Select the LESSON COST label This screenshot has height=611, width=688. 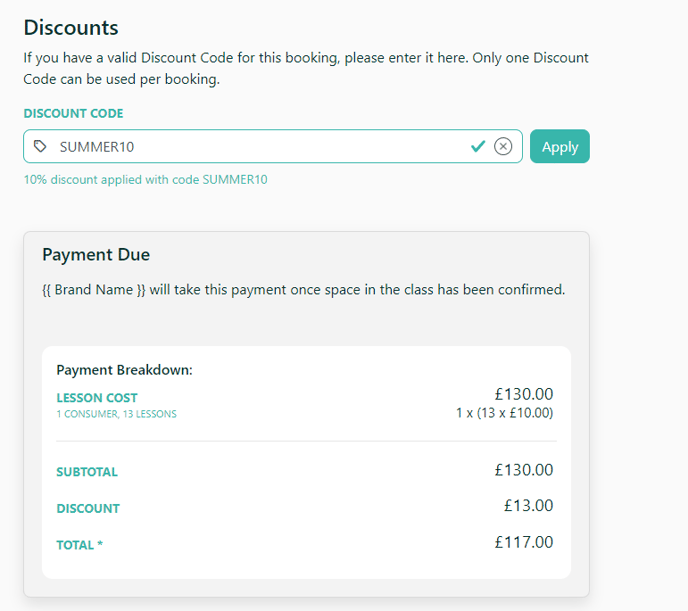(x=97, y=398)
